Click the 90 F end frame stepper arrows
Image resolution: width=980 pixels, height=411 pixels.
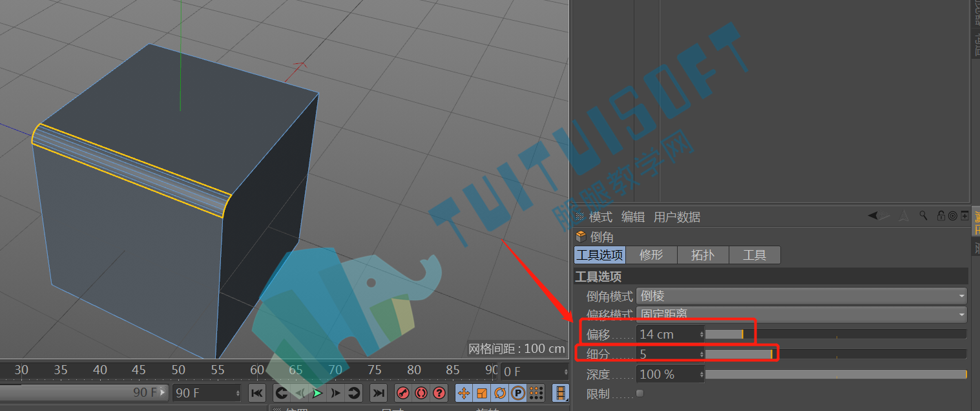point(238,392)
